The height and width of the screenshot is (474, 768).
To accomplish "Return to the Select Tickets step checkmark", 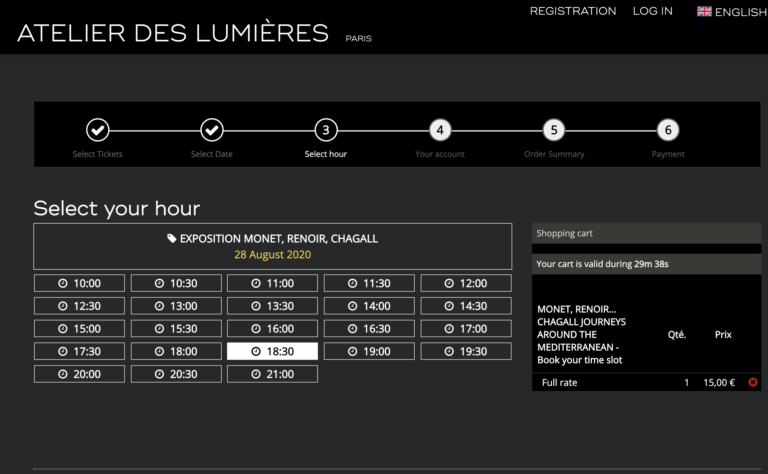I will coord(97,130).
